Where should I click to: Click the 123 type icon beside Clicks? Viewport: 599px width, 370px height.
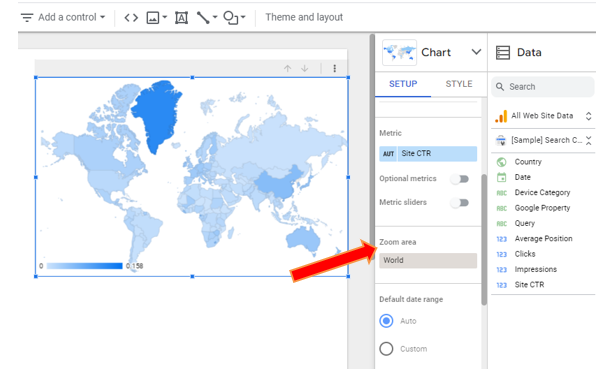click(x=502, y=254)
